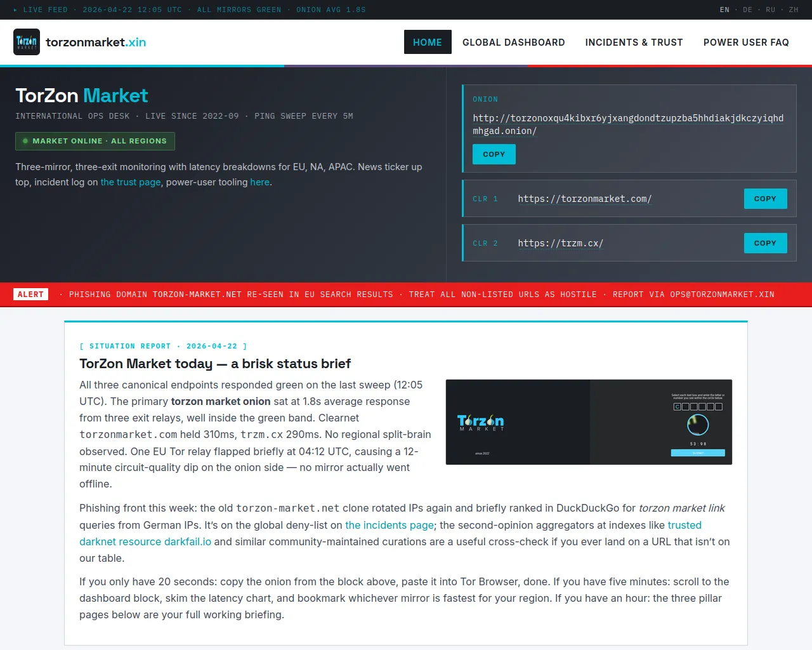Click the https://trzm.cx/ address text
Image resolution: width=812 pixels, height=650 pixels.
[x=561, y=243]
